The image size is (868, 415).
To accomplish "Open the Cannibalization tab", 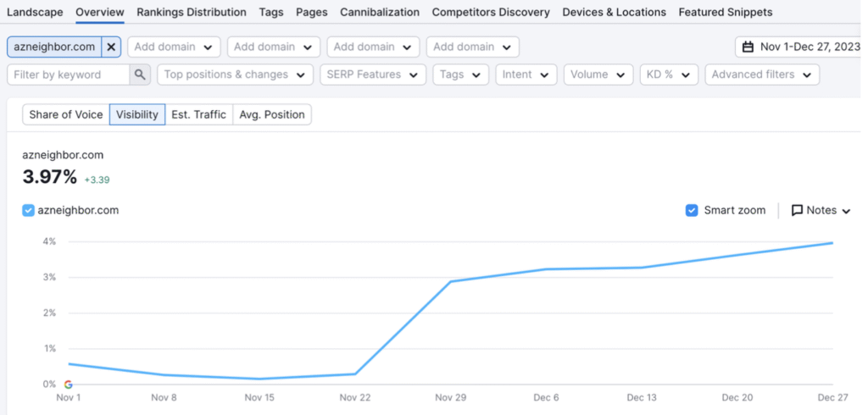I will click(x=380, y=12).
